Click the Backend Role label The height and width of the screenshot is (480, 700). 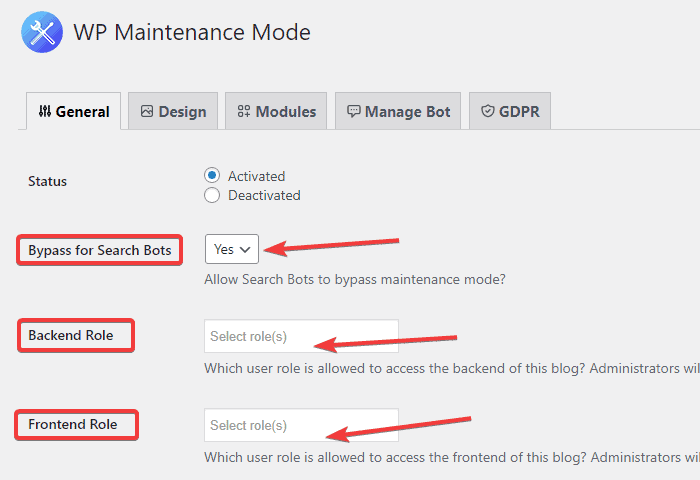(71, 335)
